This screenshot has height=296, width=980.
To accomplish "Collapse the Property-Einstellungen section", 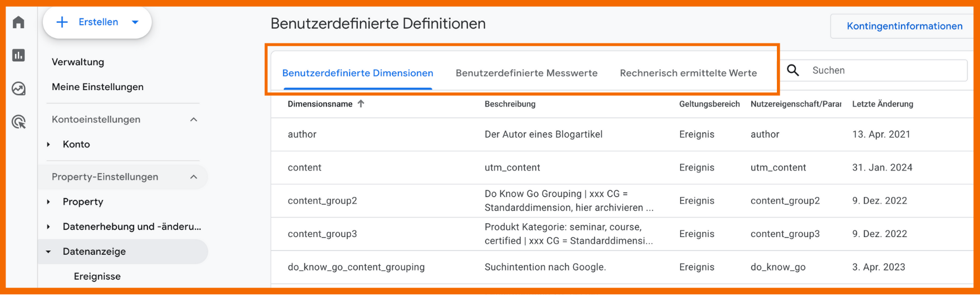I will click(194, 177).
